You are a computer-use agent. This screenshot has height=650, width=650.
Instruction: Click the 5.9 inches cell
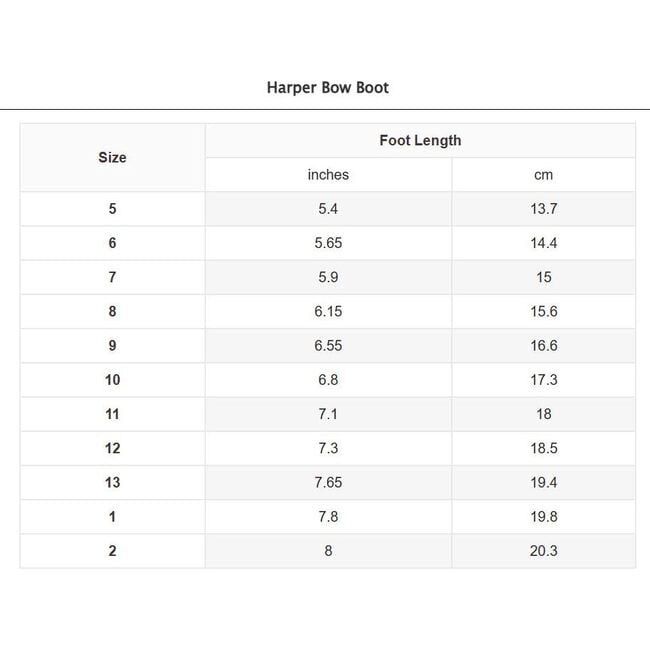tap(328, 277)
